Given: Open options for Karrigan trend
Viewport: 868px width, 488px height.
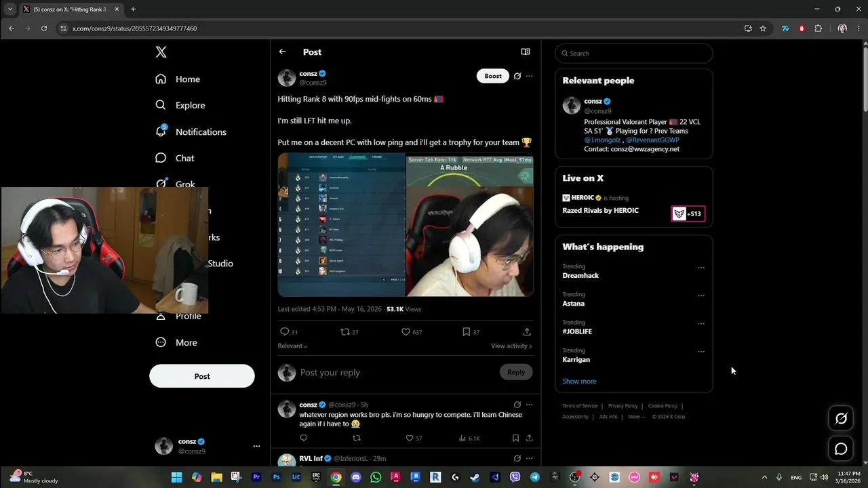Looking at the screenshot, I should point(701,352).
